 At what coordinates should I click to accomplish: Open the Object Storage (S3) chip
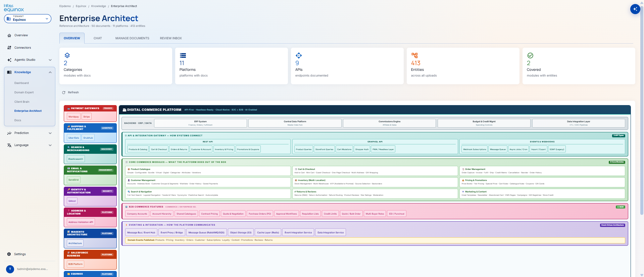[241, 232]
